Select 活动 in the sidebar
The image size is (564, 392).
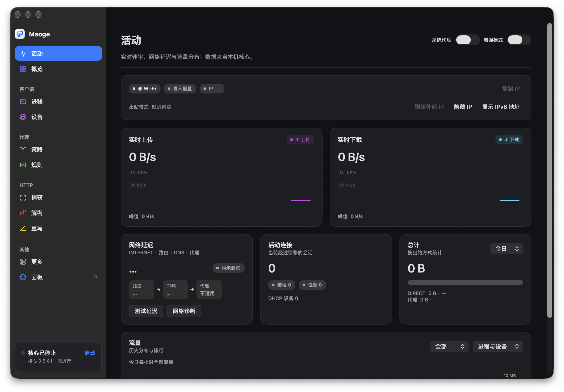coord(58,54)
